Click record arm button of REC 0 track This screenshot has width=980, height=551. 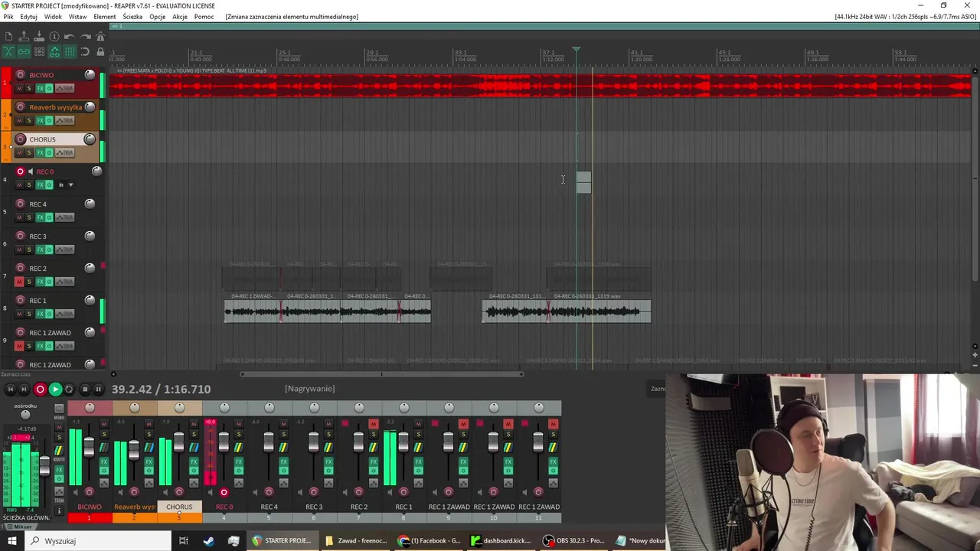coord(21,171)
